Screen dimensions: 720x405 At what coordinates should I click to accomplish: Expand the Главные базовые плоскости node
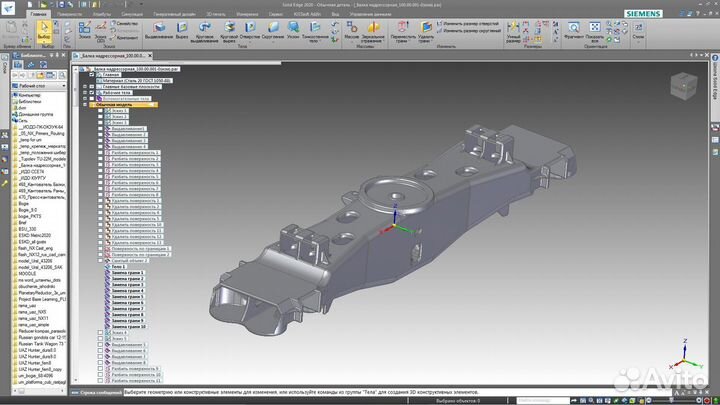pyautogui.click(x=85, y=87)
